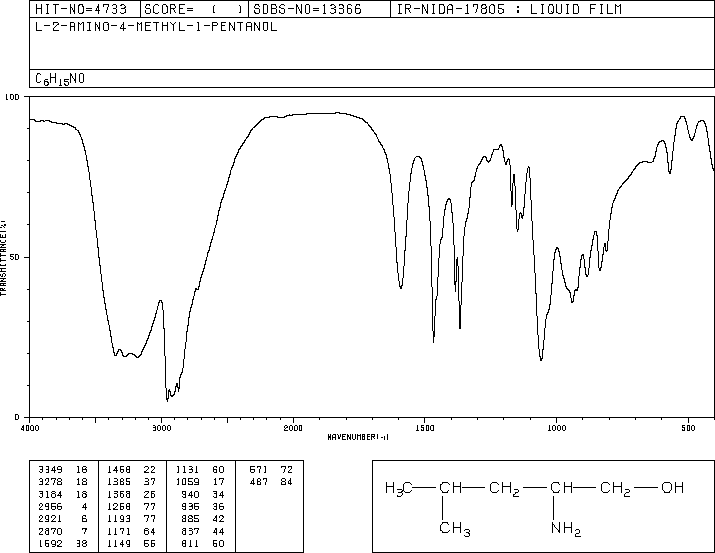The height and width of the screenshot is (553, 715).
Task: Select the 1468 peak table entry
Action: 131,470
